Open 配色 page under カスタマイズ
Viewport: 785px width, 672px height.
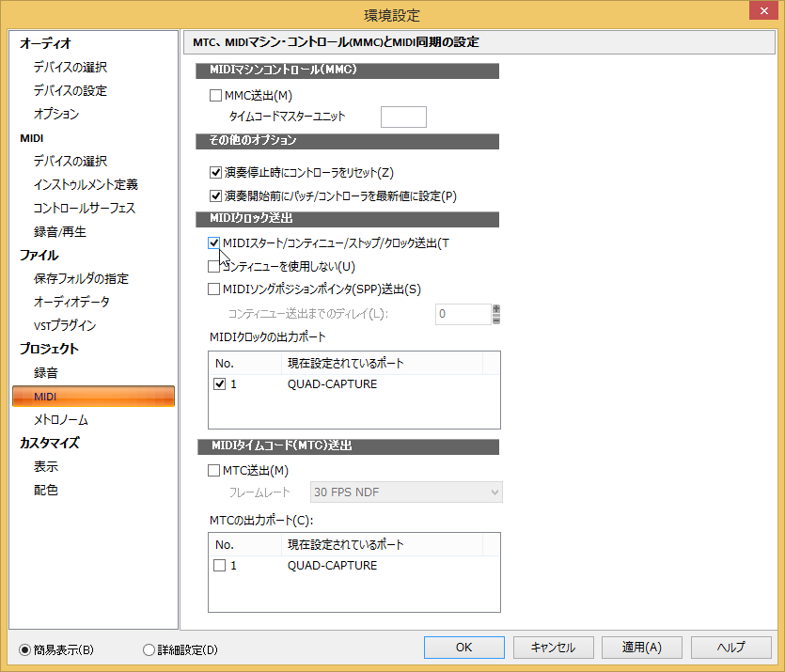pos(45,491)
